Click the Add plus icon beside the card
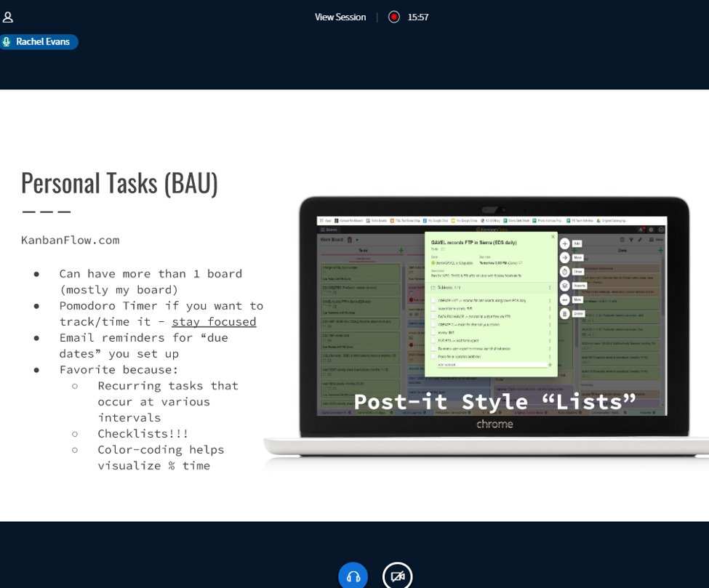 tap(565, 243)
